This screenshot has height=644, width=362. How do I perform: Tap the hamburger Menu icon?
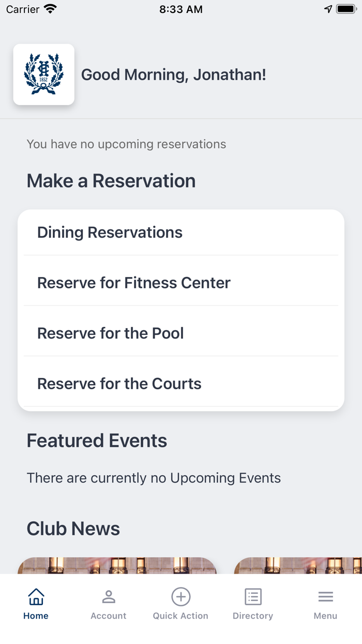click(x=325, y=597)
